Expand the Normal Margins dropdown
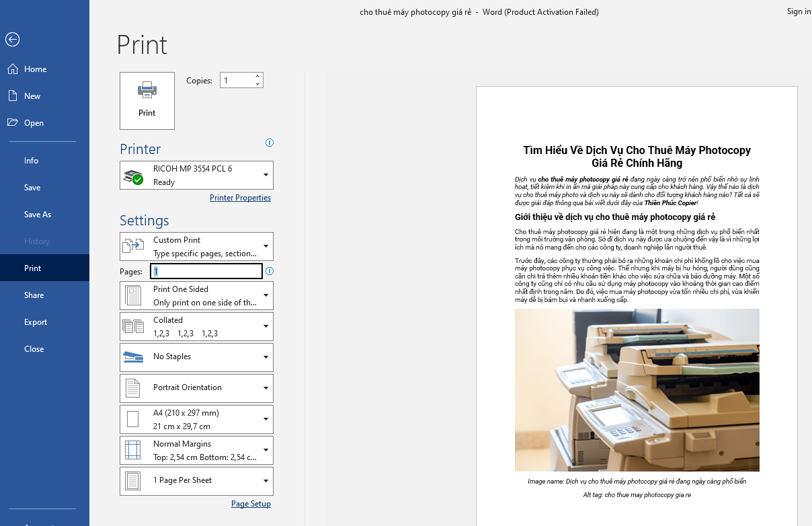The image size is (812, 526). 266,450
